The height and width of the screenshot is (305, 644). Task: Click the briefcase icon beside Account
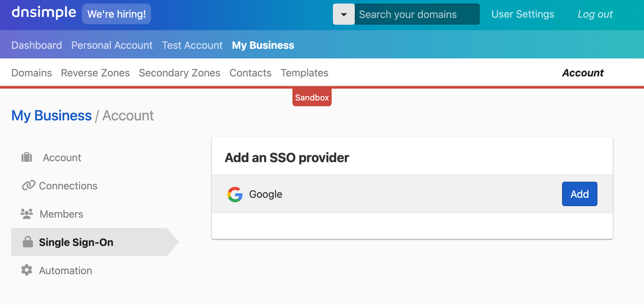(27, 157)
